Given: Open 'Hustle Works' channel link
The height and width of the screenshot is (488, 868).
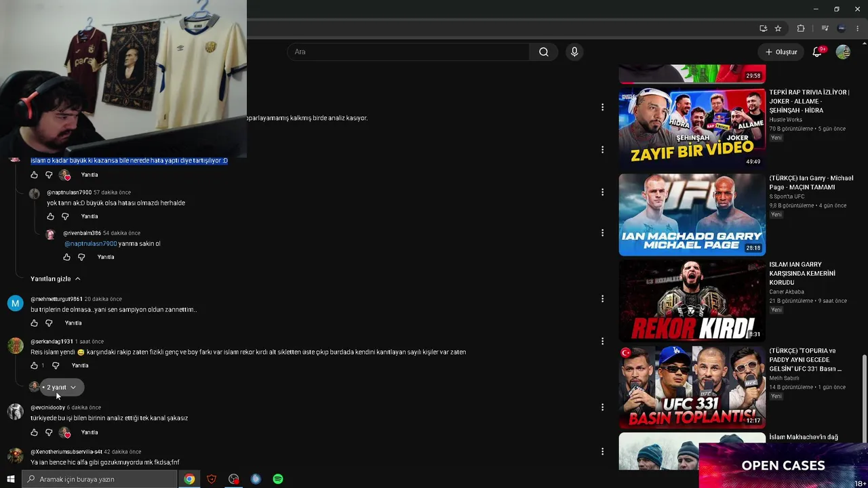Looking at the screenshot, I should tap(785, 120).
